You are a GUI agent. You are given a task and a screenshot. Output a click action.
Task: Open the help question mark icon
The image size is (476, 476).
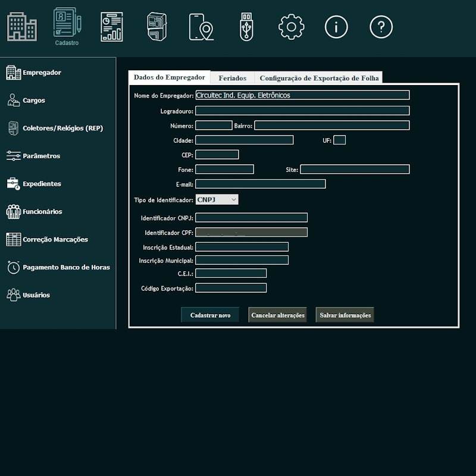[x=381, y=27]
